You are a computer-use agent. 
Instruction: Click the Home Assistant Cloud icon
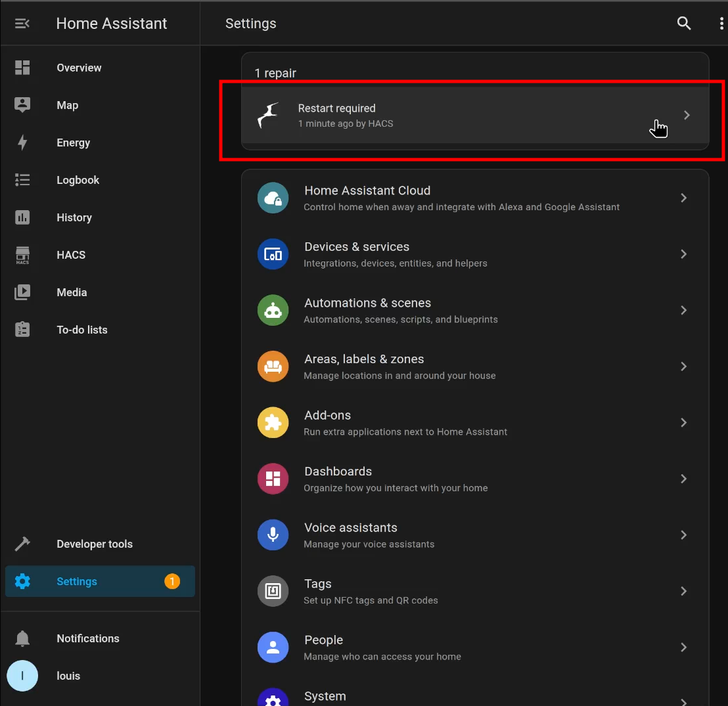point(273,198)
